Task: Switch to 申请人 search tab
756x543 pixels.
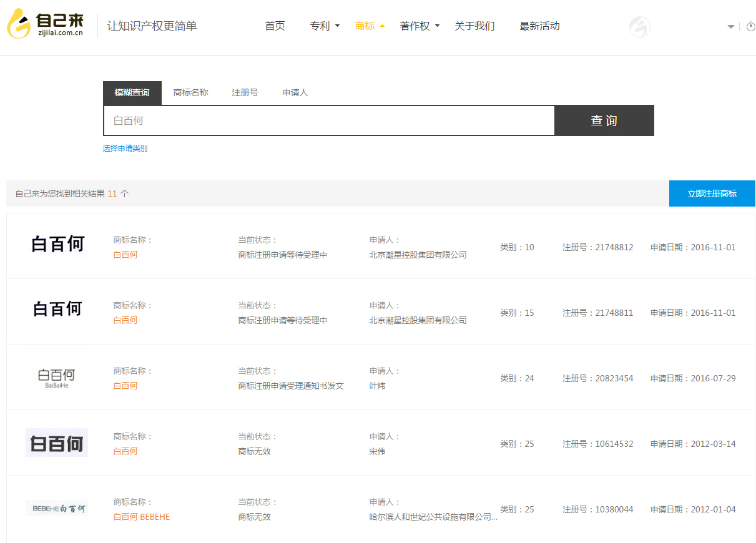Action: tap(295, 92)
